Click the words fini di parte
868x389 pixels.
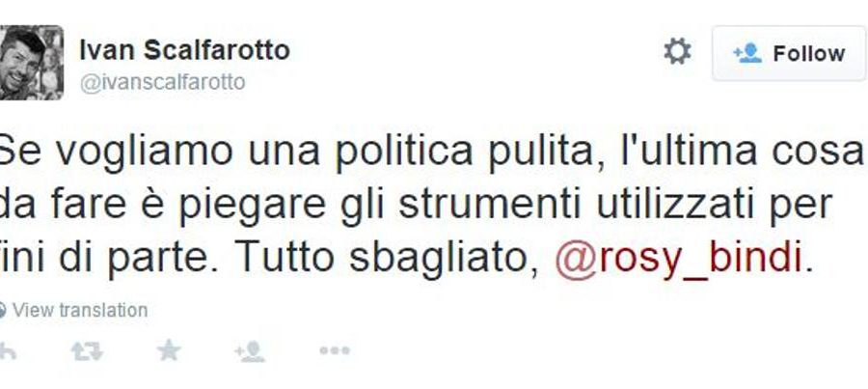click(x=105, y=260)
